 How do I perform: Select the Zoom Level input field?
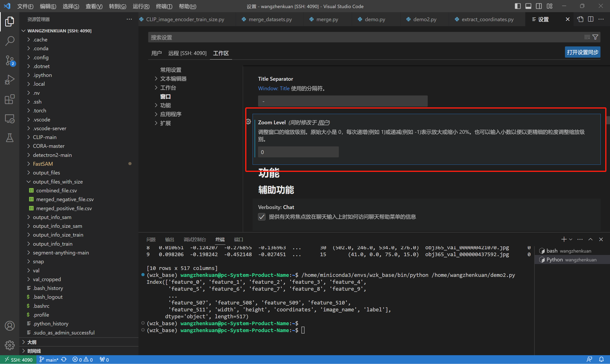click(x=297, y=152)
